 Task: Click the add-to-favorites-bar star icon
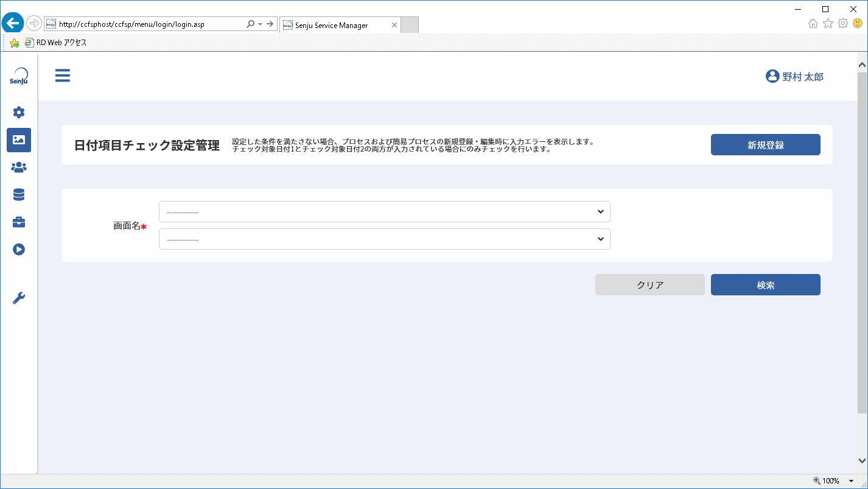[14, 43]
